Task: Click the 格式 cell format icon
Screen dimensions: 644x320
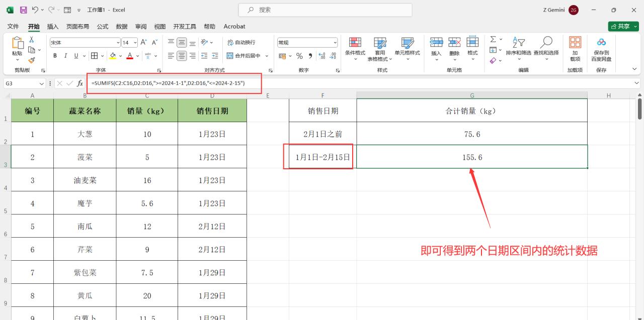Action: point(472,42)
